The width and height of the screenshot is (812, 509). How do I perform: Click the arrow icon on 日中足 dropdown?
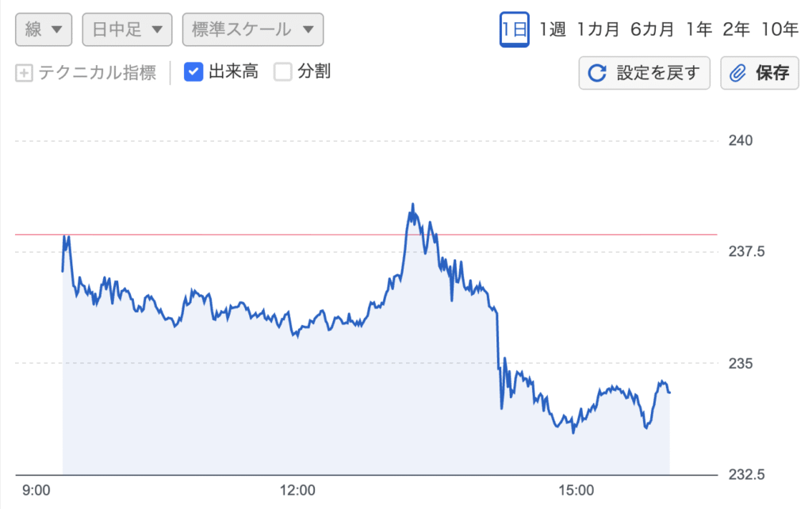click(x=157, y=29)
